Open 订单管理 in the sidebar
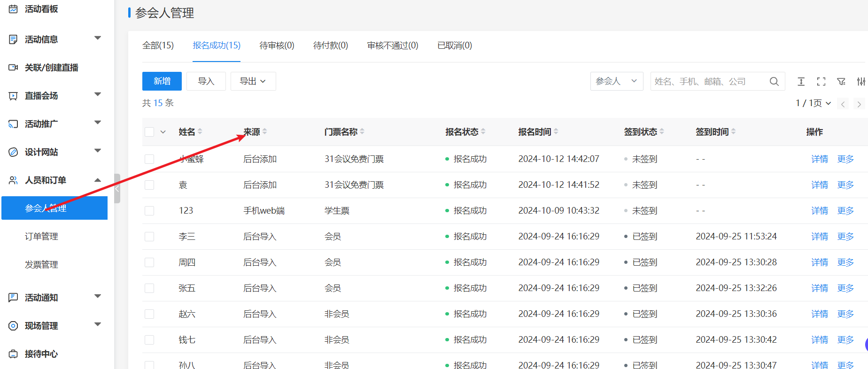The height and width of the screenshot is (369, 868). 41,237
